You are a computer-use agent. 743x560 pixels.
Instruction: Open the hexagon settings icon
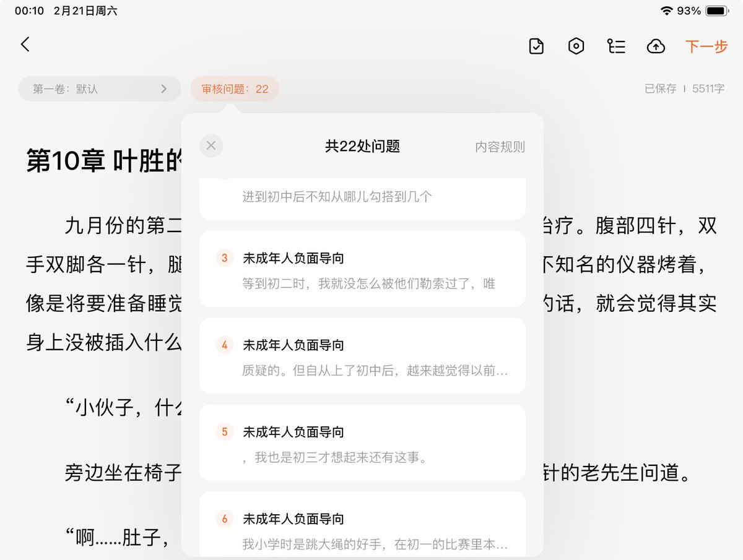[576, 46]
